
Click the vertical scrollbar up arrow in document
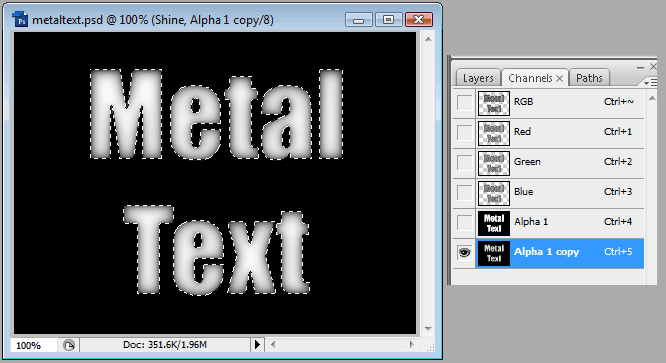point(428,39)
